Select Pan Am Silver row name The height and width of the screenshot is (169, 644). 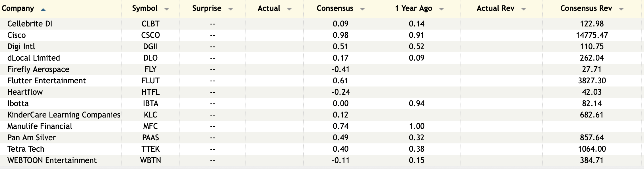point(31,138)
